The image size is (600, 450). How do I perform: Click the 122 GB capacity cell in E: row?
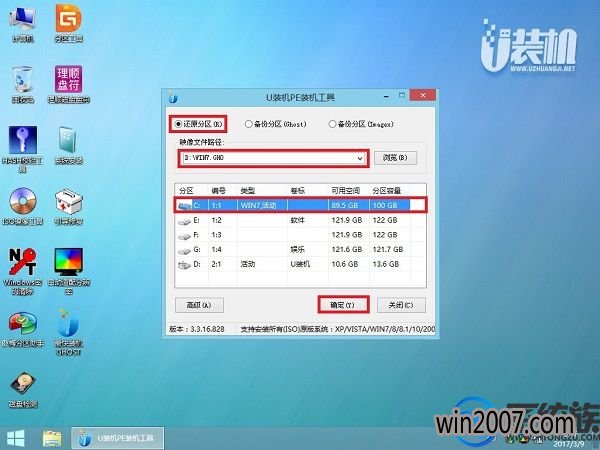click(385, 220)
